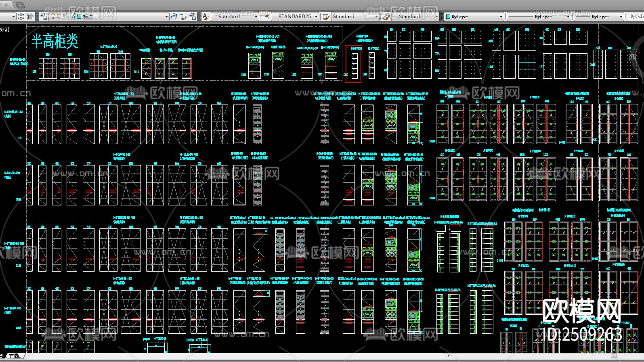Open the Text Style manager icon
644x362 pixels.
coord(206,17)
